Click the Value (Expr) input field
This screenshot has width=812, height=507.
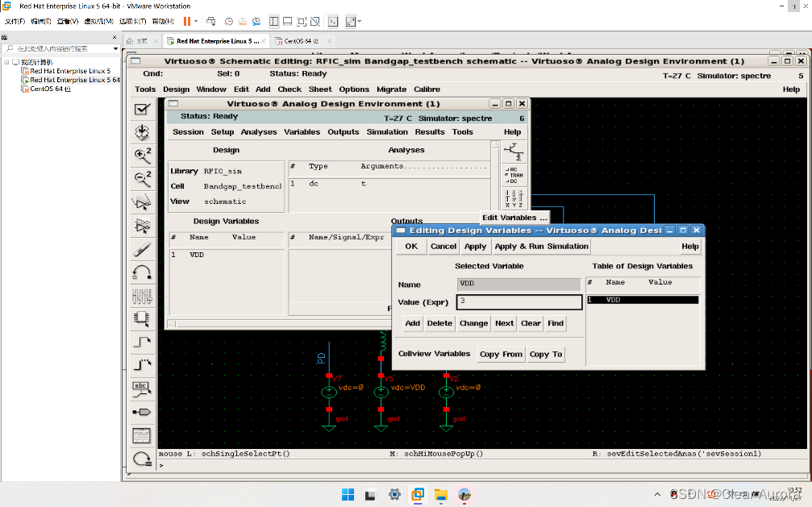tap(519, 302)
